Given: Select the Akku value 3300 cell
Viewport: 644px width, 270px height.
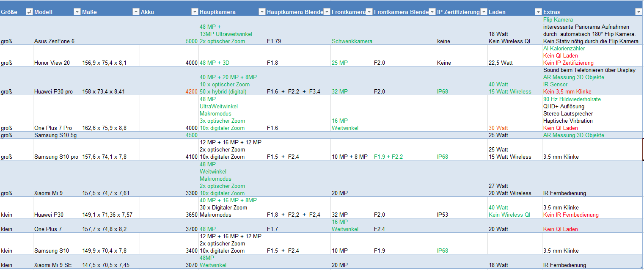Looking at the screenshot, I should (x=169, y=178).
